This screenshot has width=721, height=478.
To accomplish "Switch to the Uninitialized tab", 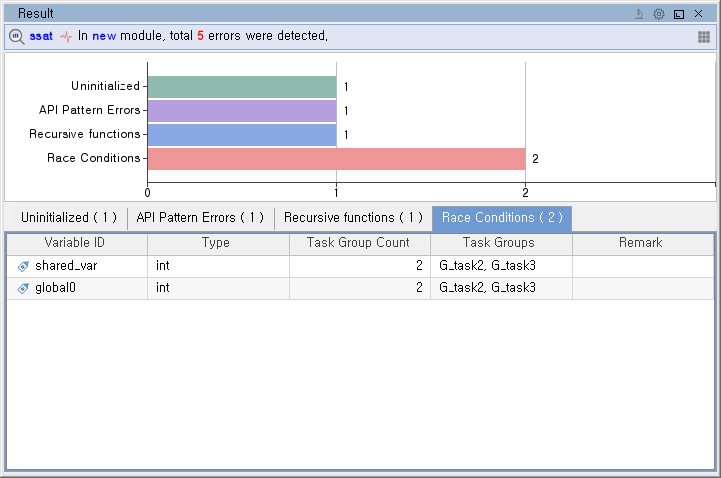I will point(69,218).
